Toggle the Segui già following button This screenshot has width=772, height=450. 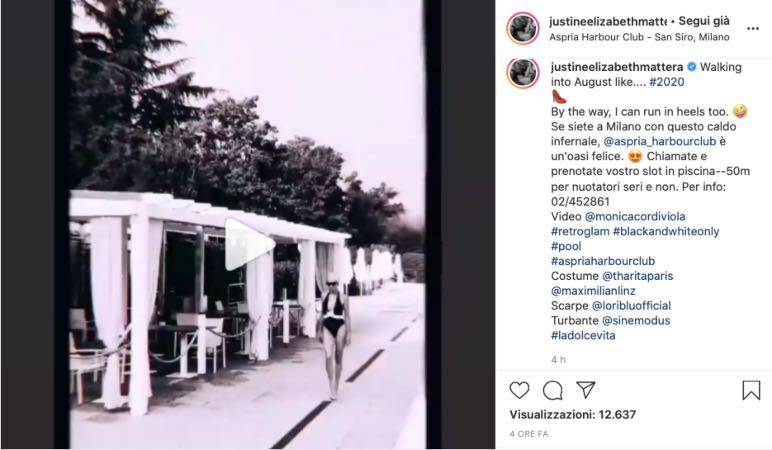click(x=704, y=21)
